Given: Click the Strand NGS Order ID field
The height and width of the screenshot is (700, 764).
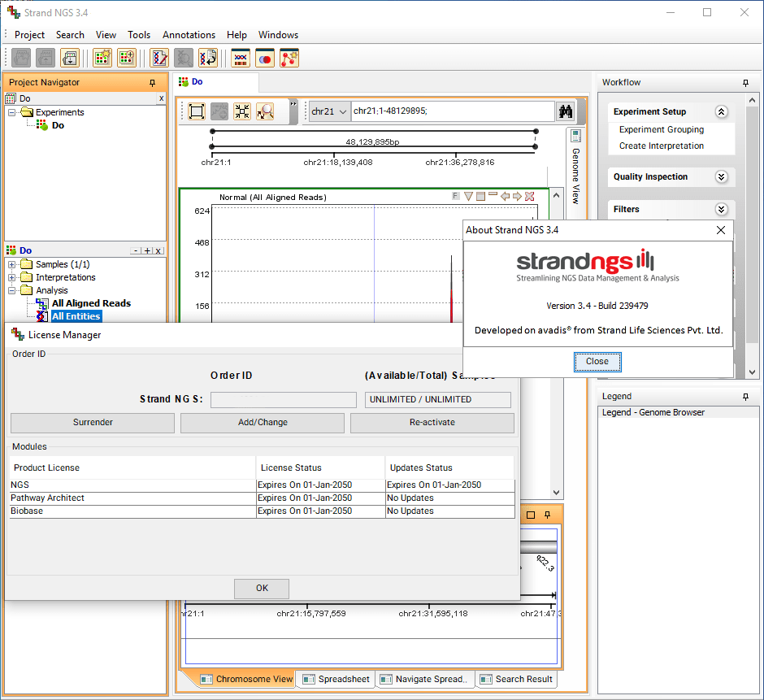Looking at the screenshot, I should pyautogui.click(x=284, y=400).
